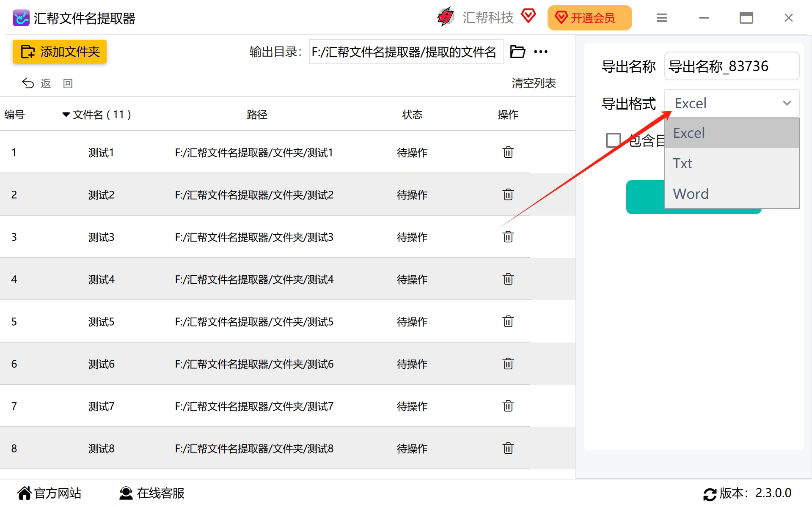Click the trash icon for 测试4
This screenshot has height=507, width=812.
pos(508,279)
